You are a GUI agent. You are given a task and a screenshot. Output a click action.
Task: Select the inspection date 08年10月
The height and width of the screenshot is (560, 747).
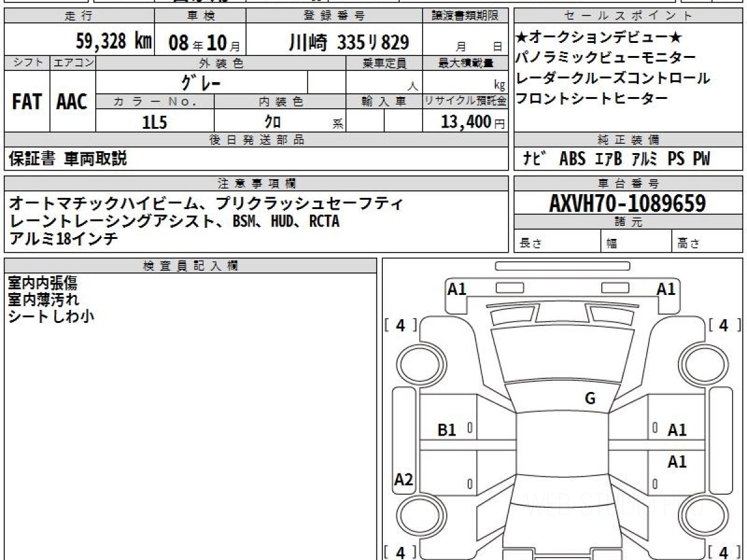coord(204,43)
